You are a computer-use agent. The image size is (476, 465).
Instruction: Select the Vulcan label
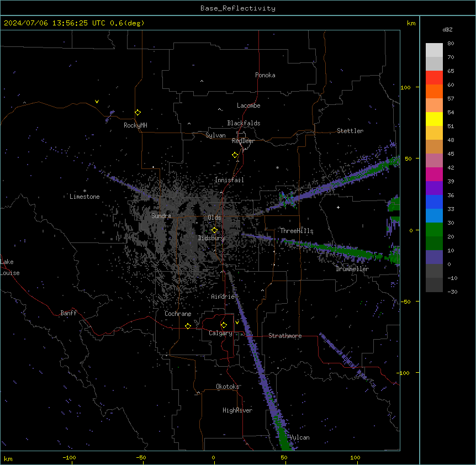pyautogui.click(x=300, y=437)
